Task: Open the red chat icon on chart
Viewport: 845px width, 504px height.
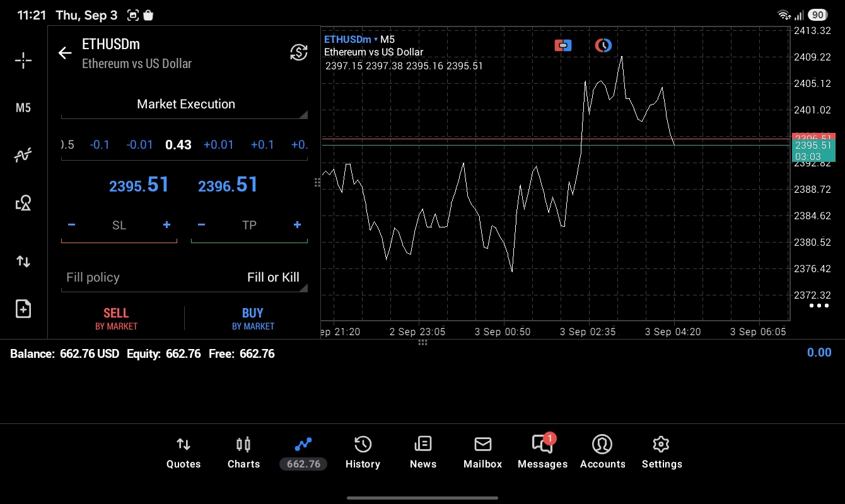Action: tap(563, 45)
